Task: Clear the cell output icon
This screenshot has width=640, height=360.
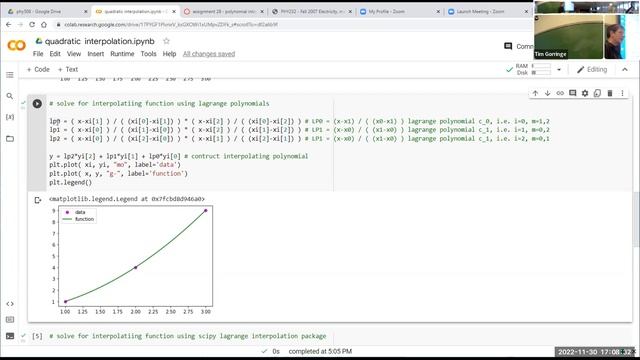Action: 38,200
